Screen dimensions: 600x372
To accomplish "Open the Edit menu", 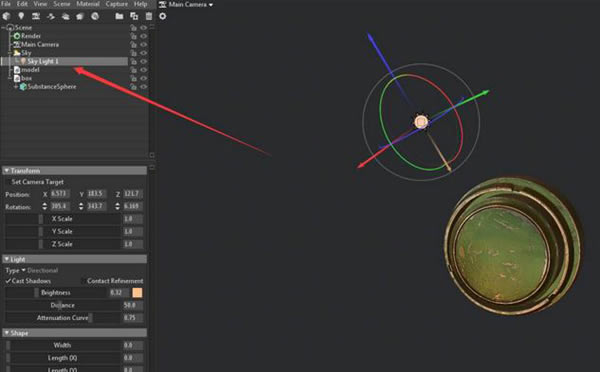I will tap(22, 4).
